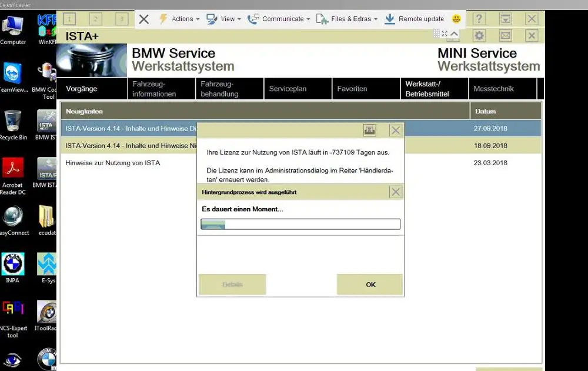The image size is (588, 371).
Task: Click the ISTA help question mark icon
Action: point(479,19)
